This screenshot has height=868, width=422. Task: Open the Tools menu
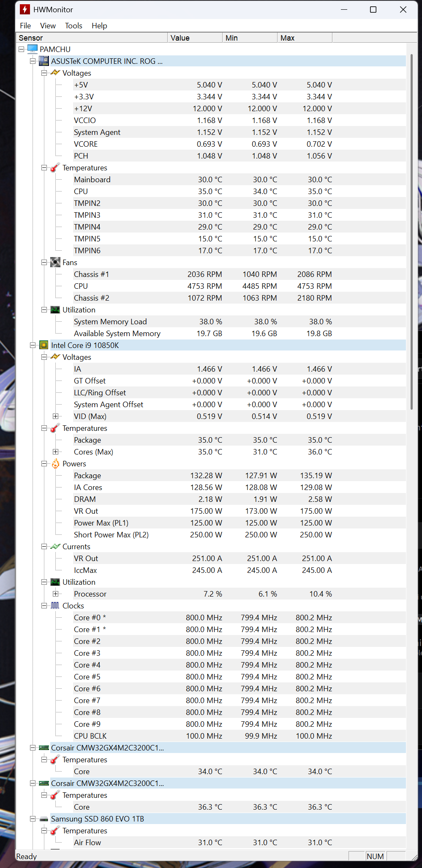pos(74,25)
